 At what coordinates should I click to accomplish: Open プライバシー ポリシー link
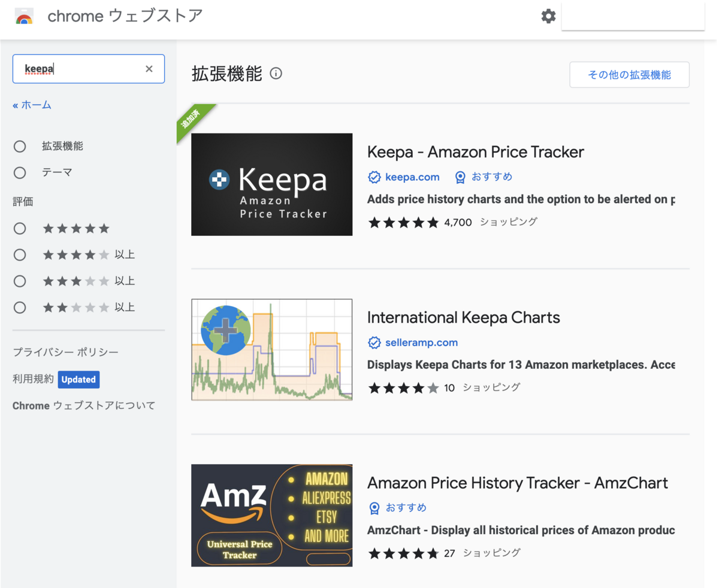pyautogui.click(x=65, y=353)
